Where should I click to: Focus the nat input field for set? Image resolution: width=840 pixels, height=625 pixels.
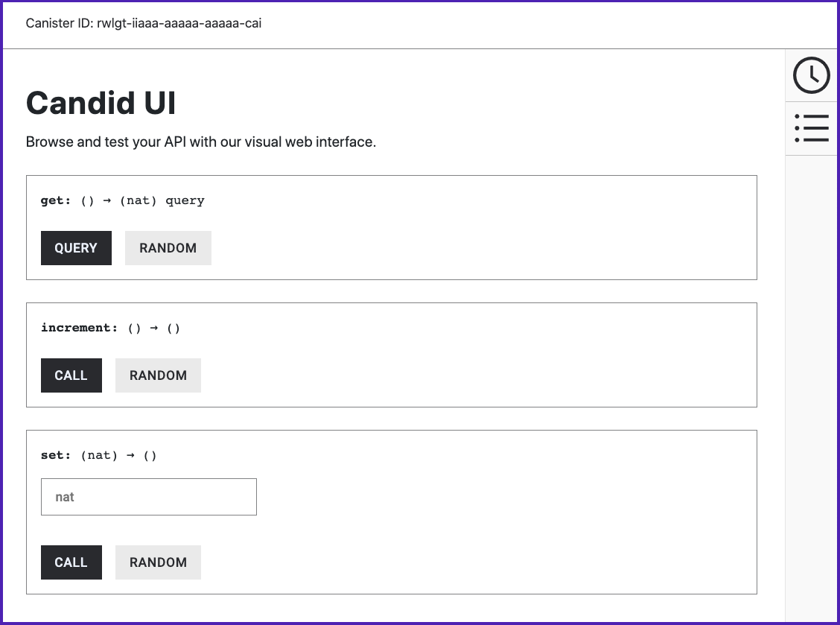[x=148, y=496]
